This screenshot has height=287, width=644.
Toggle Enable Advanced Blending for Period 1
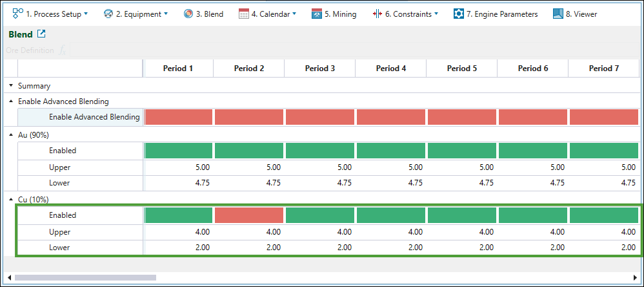179,117
